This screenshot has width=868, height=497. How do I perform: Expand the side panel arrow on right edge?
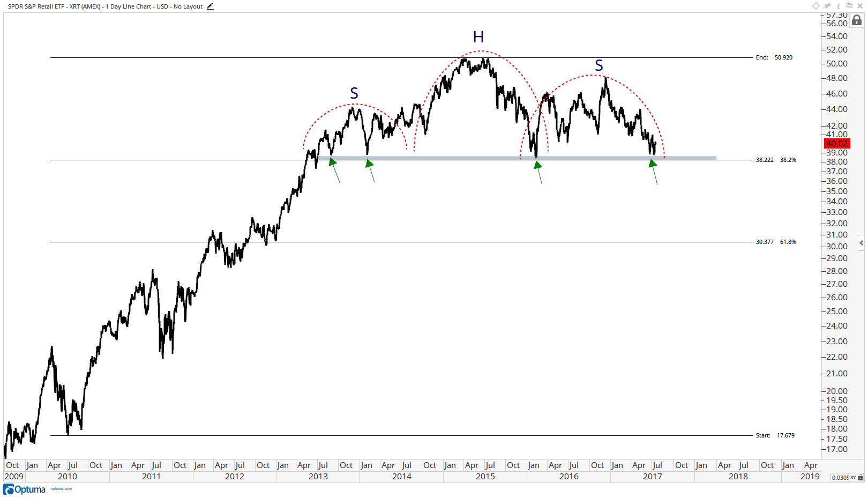(x=861, y=242)
